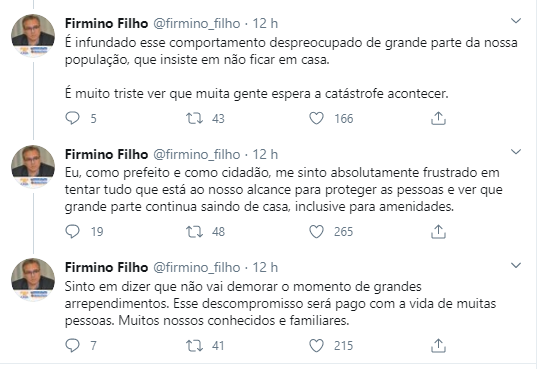Like the tweet with 265 likes
The width and height of the screenshot is (541, 369).
tap(316, 232)
